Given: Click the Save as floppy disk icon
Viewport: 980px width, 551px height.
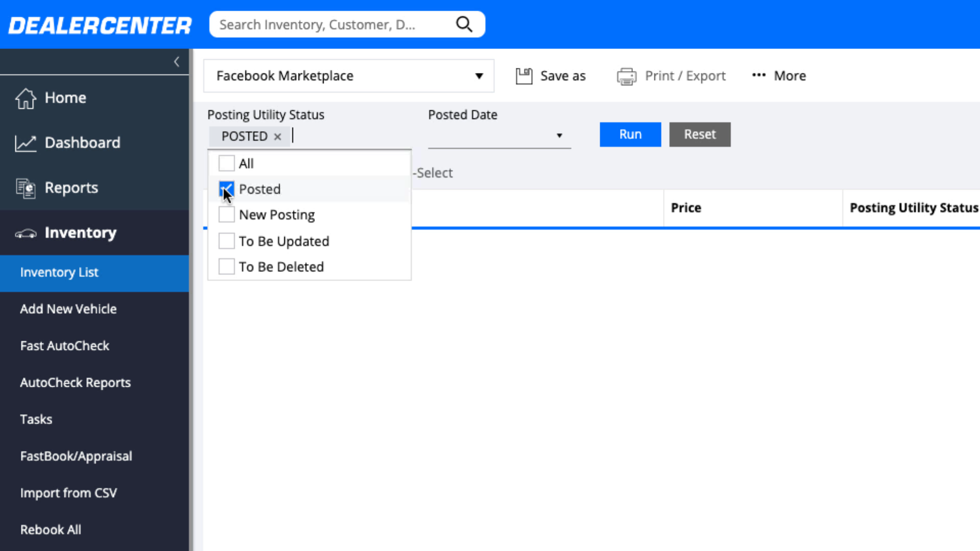Looking at the screenshot, I should (524, 76).
